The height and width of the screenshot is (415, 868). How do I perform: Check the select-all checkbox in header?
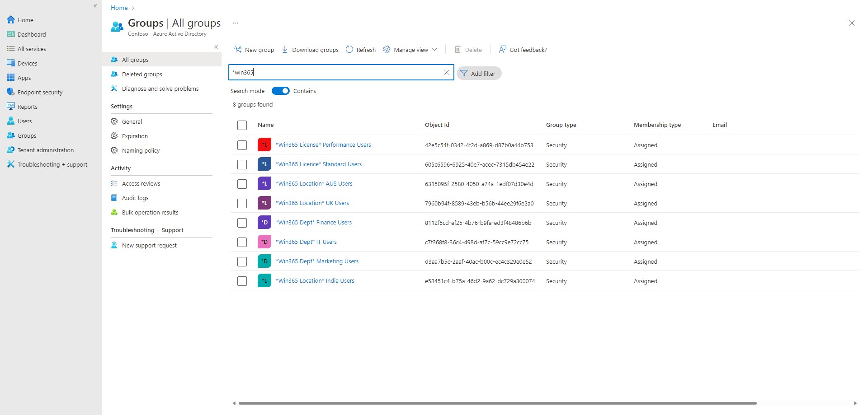(x=242, y=125)
